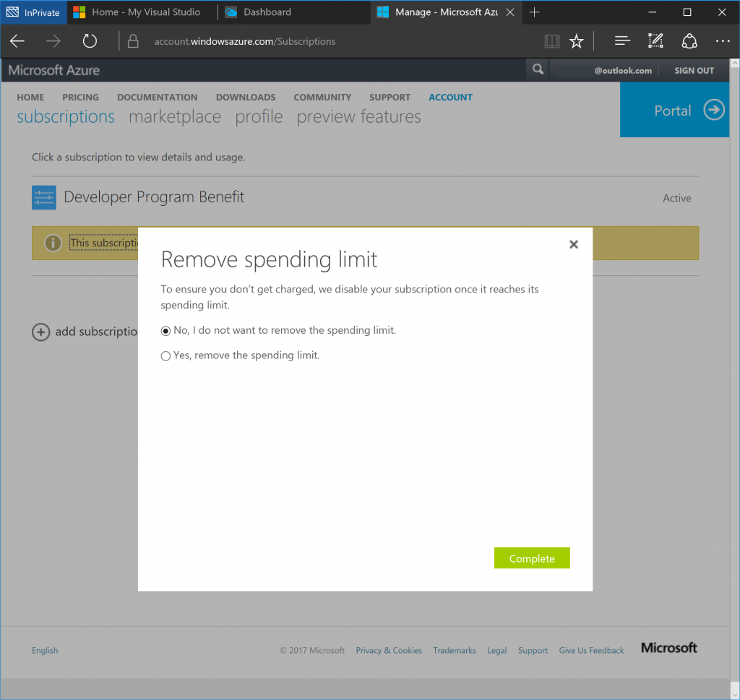The image size is (740, 700).
Task: Open the ACCOUNT navigation item
Action: pyautogui.click(x=451, y=98)
